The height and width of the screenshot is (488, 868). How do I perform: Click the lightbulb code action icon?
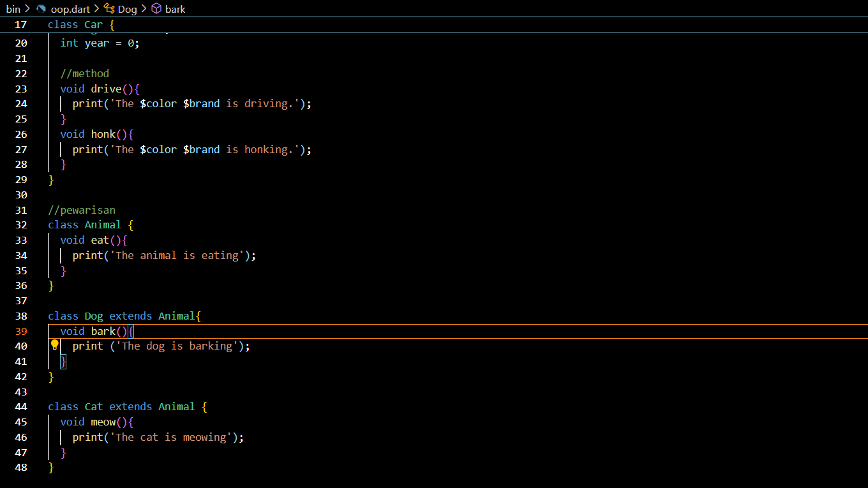pyautogui.click(x=55, y=345)
